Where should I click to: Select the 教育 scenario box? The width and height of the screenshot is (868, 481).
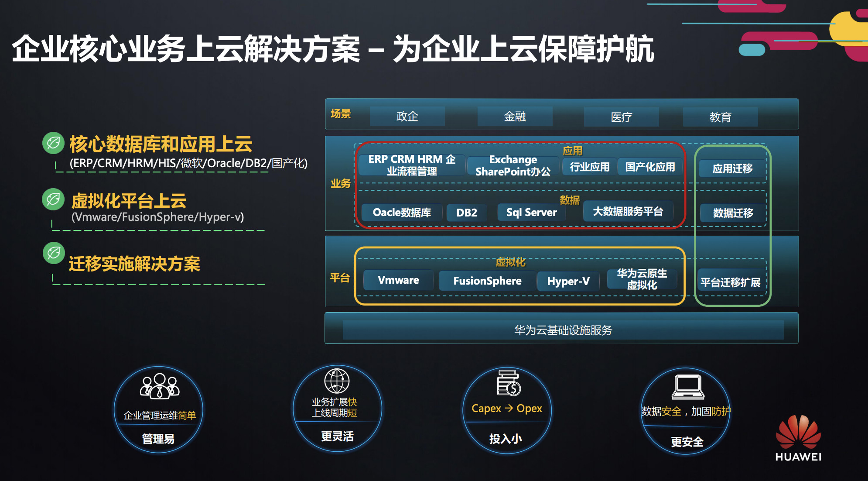tap(720, 117)
